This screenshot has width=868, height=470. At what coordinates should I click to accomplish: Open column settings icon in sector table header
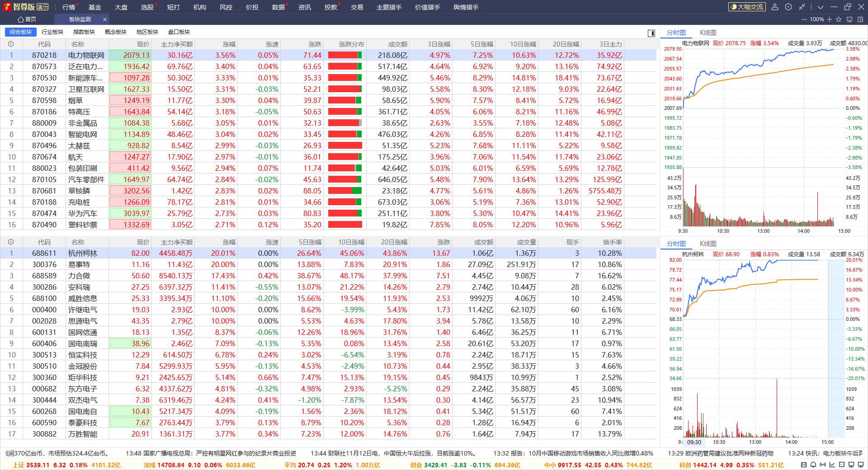point(11,44)
